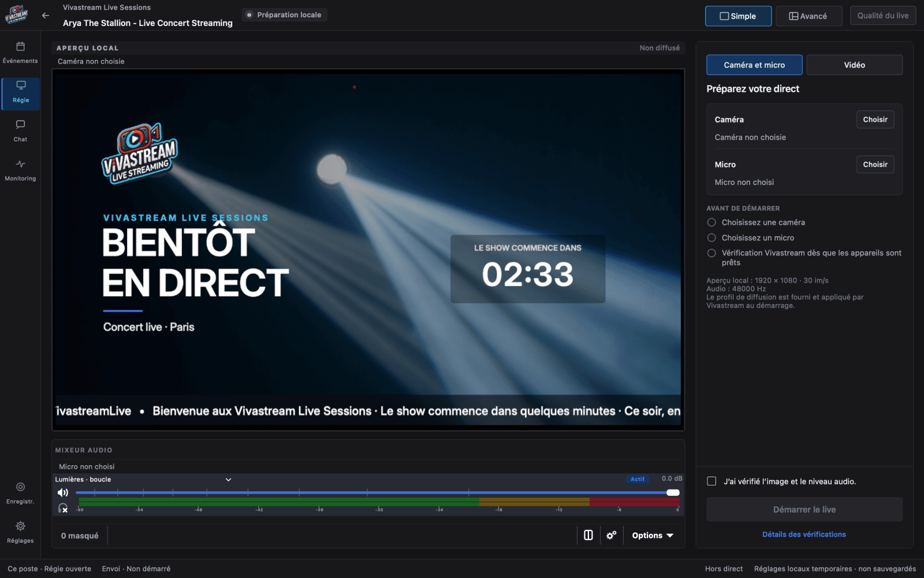This screenshot has height=578, width=924.
Task: Switch to Simple mode
Action: coord(738,16)
